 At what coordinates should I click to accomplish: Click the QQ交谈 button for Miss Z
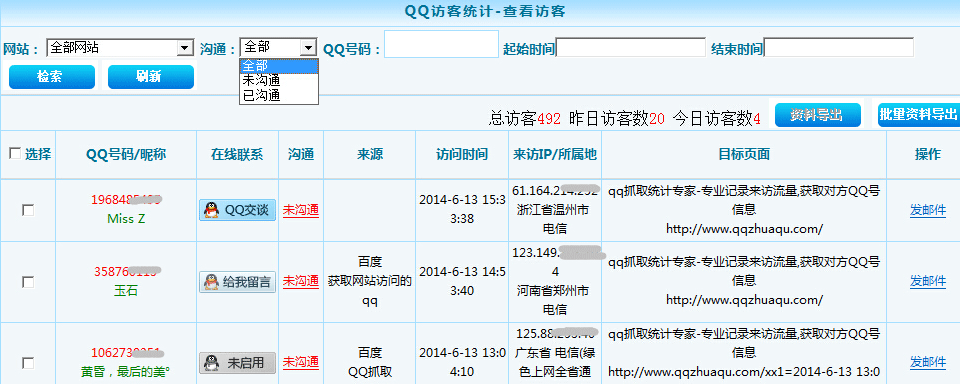point(238,210)
